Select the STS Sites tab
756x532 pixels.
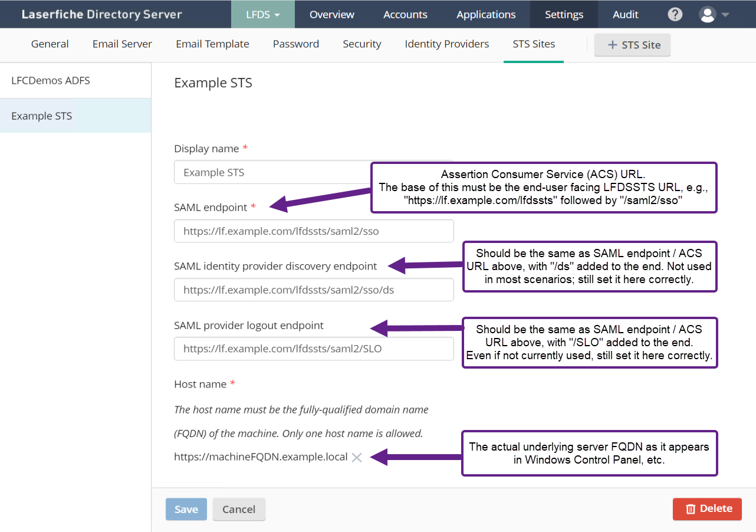click(x=534, y=44)
